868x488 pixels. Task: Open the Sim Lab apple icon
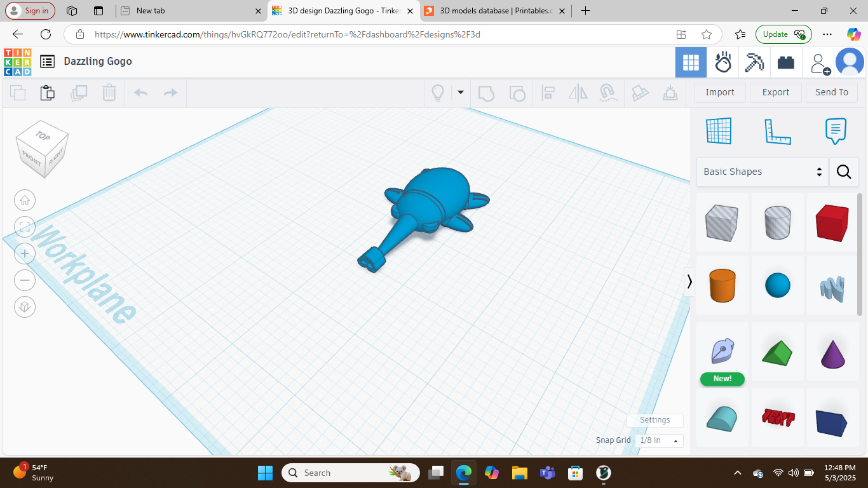point(722,62)
